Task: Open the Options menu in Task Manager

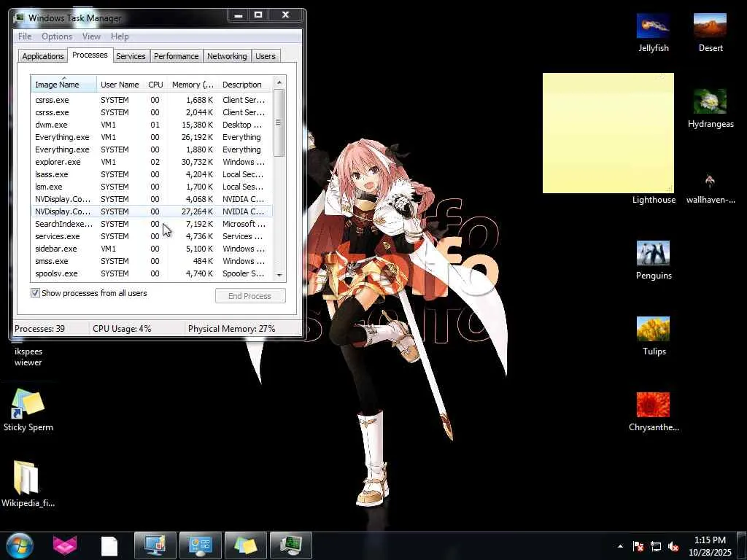Action: point(57,36)
